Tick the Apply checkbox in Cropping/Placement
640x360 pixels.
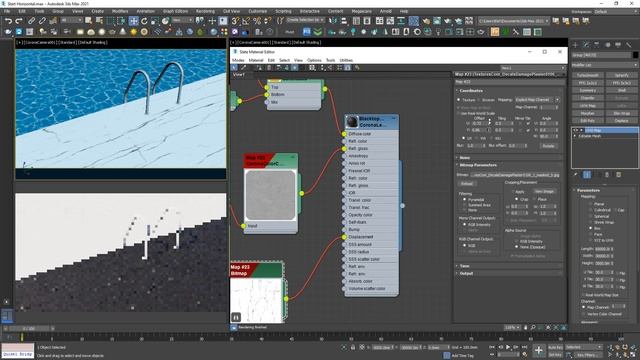pyautogui.click(x=513, y=191)
